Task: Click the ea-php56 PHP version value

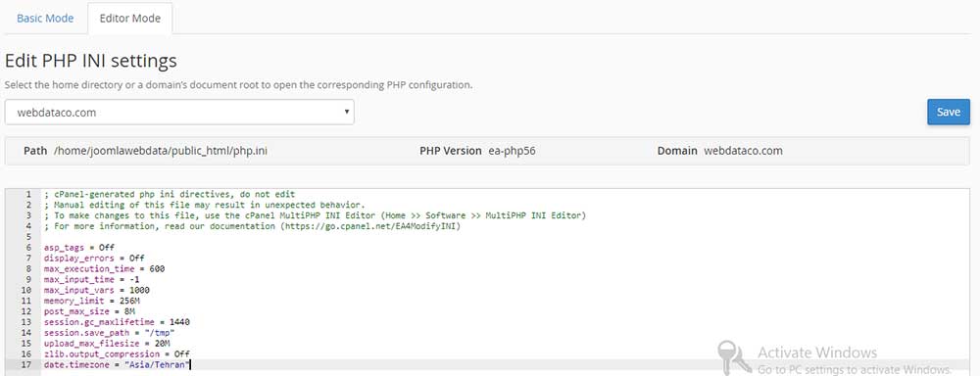Action: pos(513,151)
